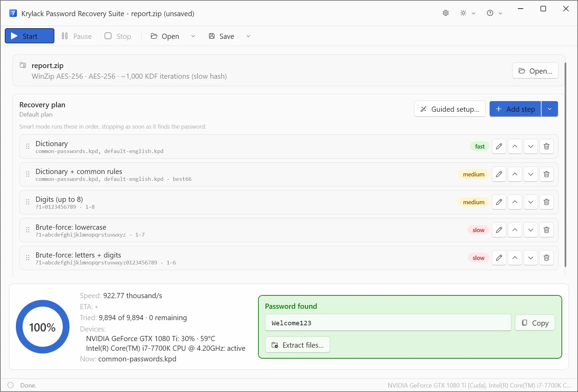
Task: Move Brute-force: lowercase step up
Action: pos(515,230)
